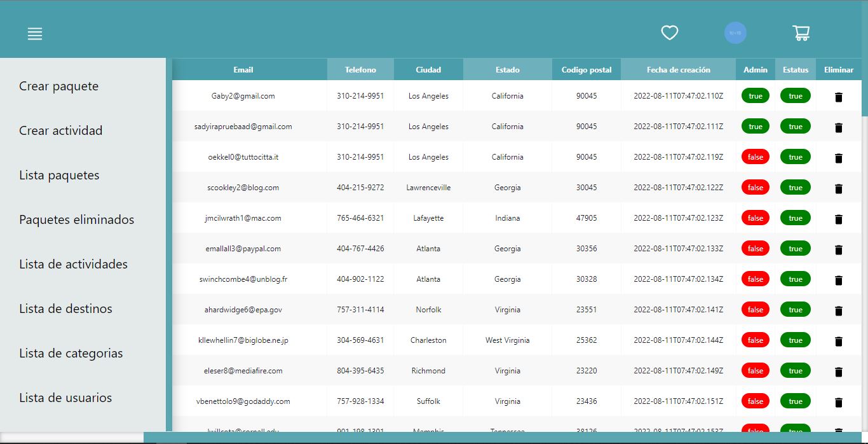Remove eleser8@mediafire.com using trash icon

click(x=838, y=371)
